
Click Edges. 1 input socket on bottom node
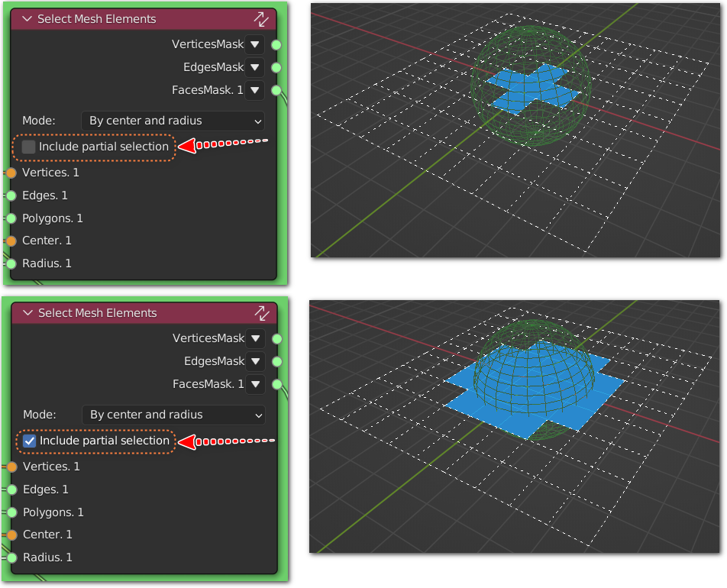[x=12, y=489]
